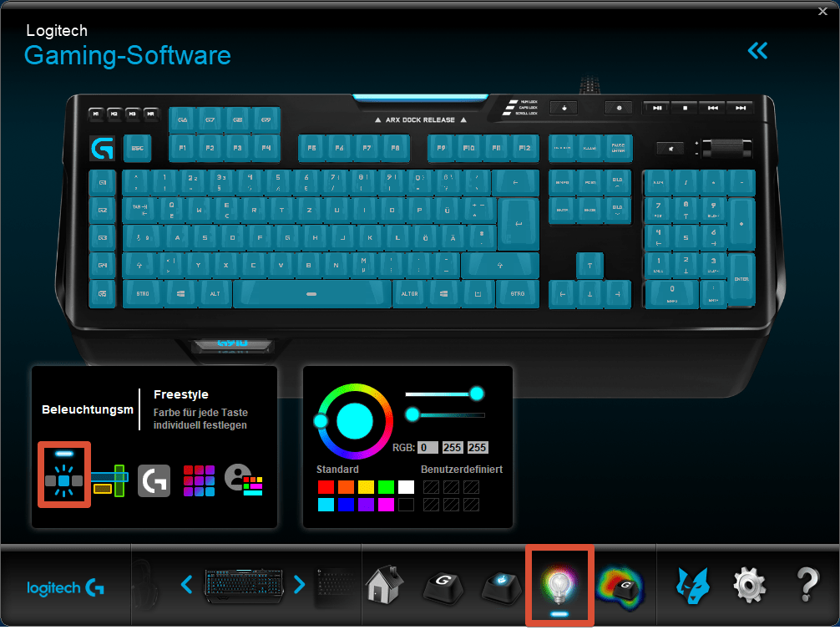Click the stop media key on keyboard
This screenshot has height=630, width=840.
point(685,109)
